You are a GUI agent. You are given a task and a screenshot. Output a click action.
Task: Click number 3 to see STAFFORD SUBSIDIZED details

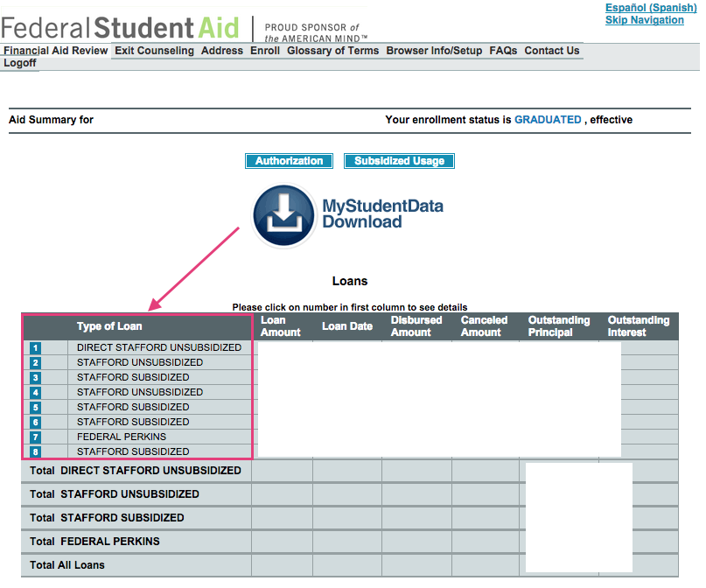(33, 377)
